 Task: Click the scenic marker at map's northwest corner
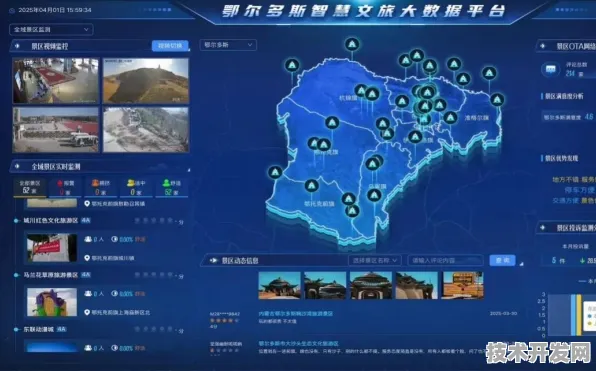(292, 65)
